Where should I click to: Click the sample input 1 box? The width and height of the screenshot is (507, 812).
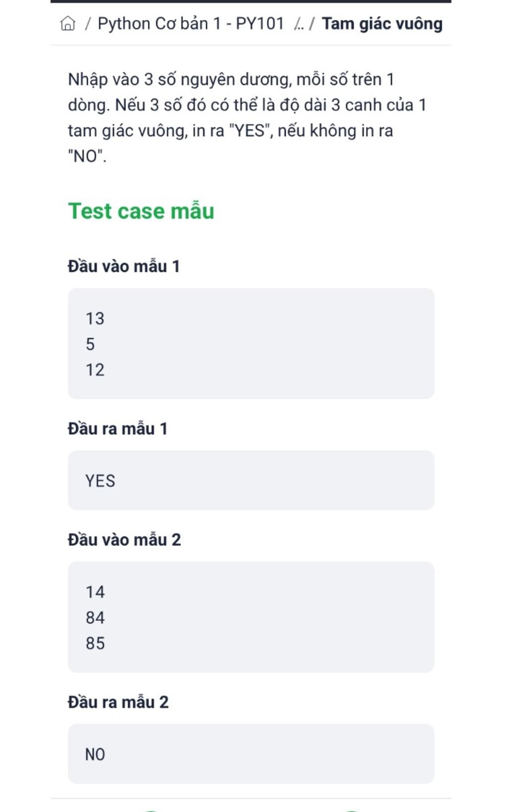click(x=251, y=343)
